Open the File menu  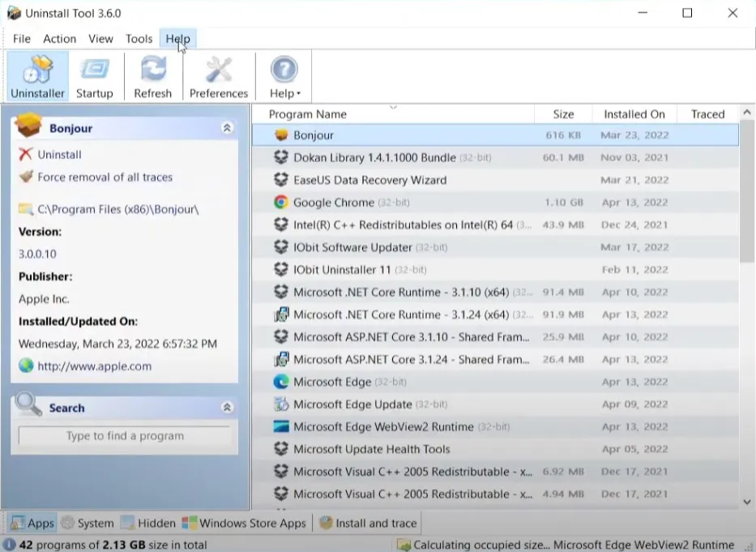[22, 39]
